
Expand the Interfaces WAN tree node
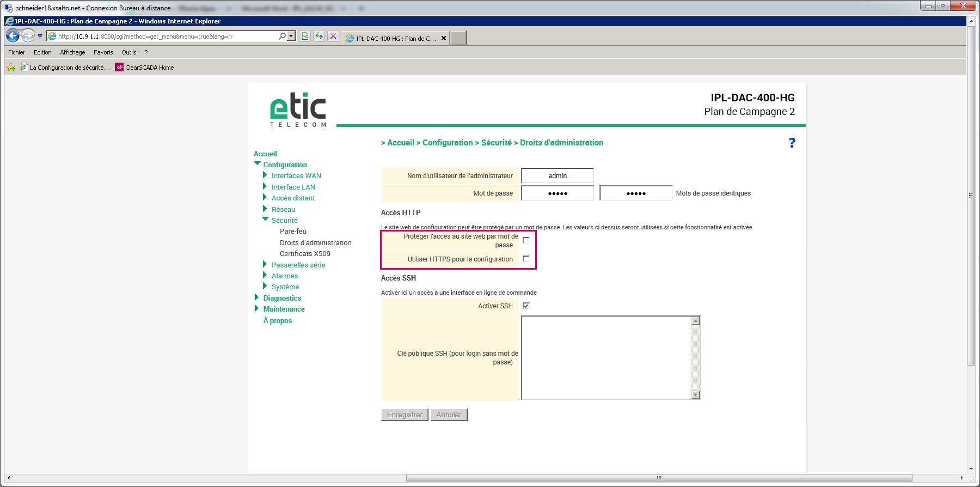point(265,175)
